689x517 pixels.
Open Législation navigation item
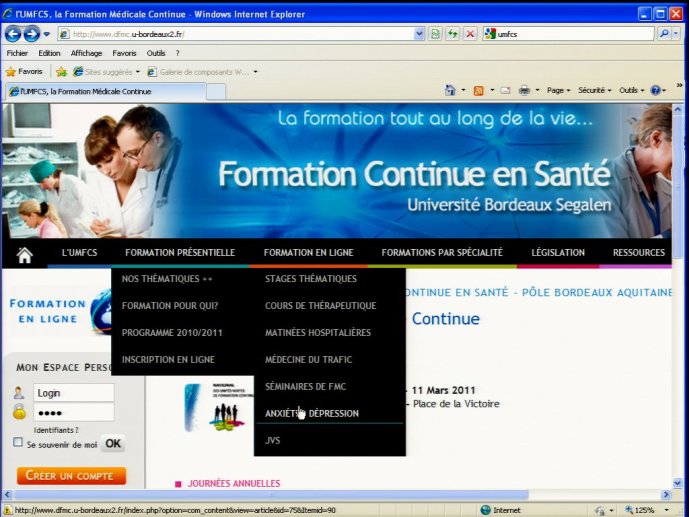(558, 253)
